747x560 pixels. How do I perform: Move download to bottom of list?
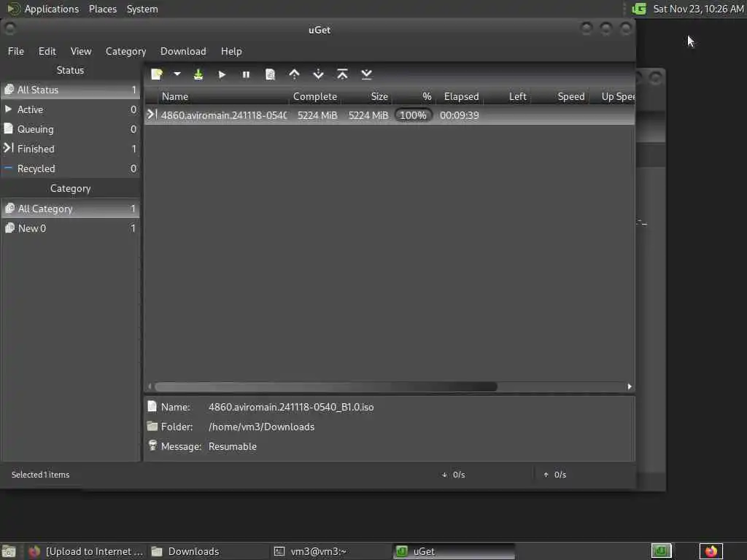366,74
